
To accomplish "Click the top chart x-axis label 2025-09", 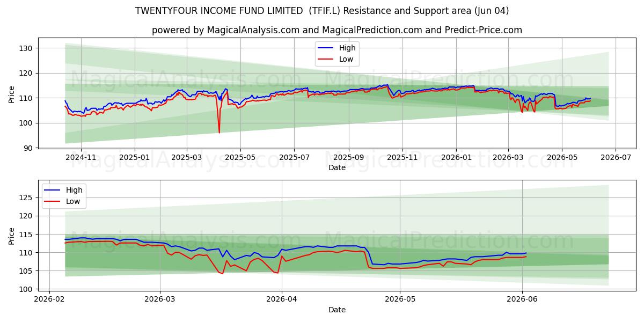I will coord(349,158).
